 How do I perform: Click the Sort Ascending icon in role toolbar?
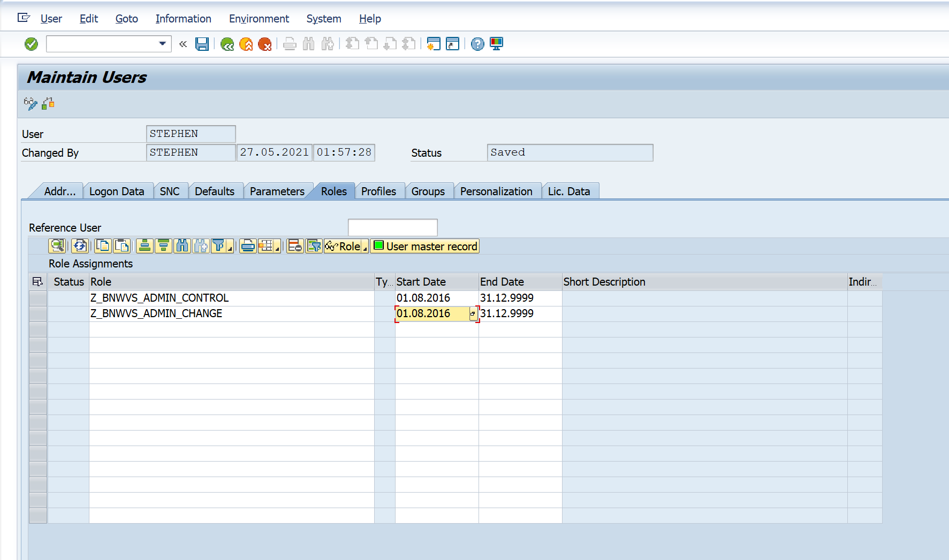[x=145, y=246]
